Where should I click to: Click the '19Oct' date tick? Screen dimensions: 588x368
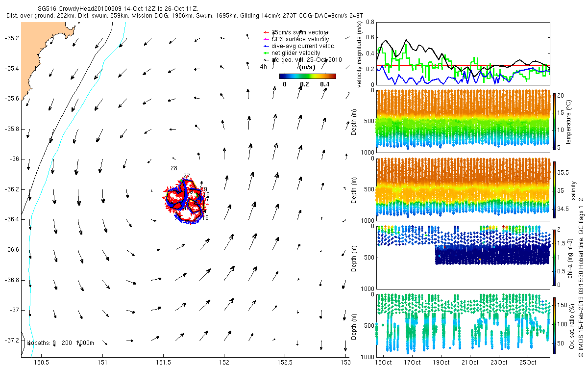441,363
